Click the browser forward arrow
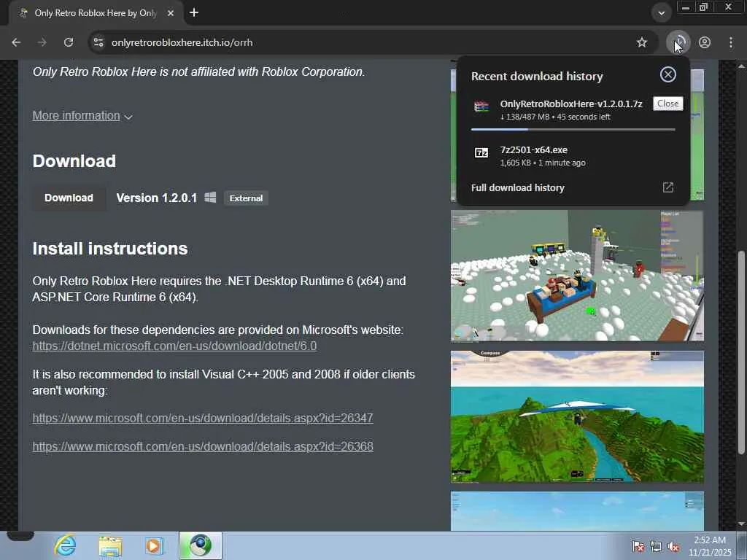This screenshot has width=747, height=560. [42, 42]
